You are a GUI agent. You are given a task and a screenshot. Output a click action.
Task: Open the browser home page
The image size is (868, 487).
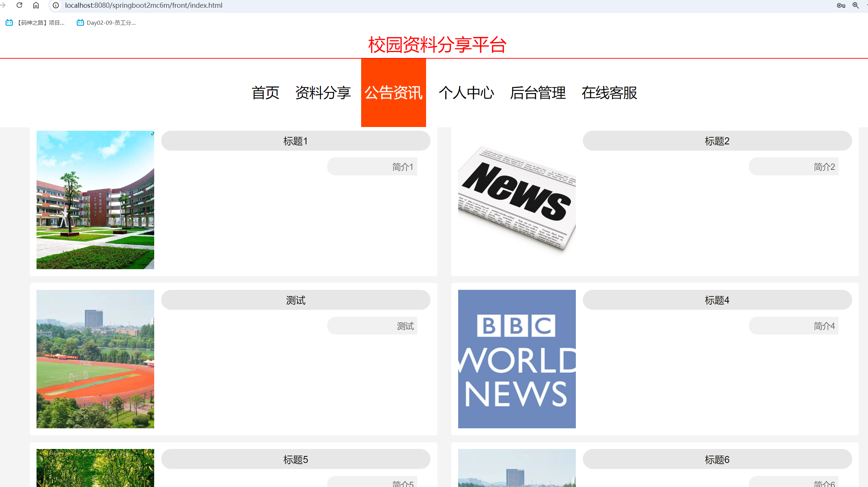35,5
